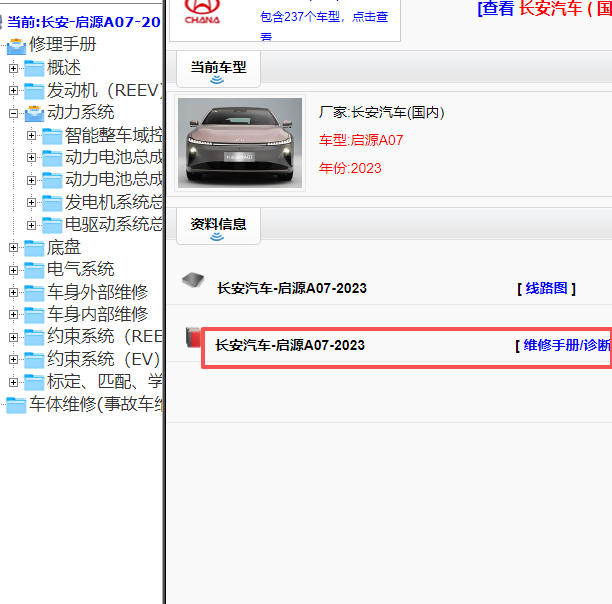Click the 车身外部维修 folder icon
This screenshot has height=604, width=612.
click(x=34, y=293)
